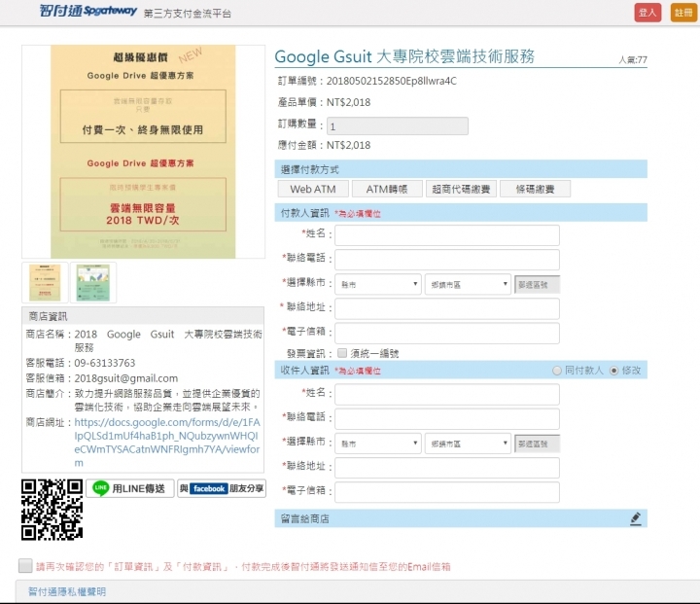Click the pencil icon in 留言給商店 bar

(x=636, y=518)
